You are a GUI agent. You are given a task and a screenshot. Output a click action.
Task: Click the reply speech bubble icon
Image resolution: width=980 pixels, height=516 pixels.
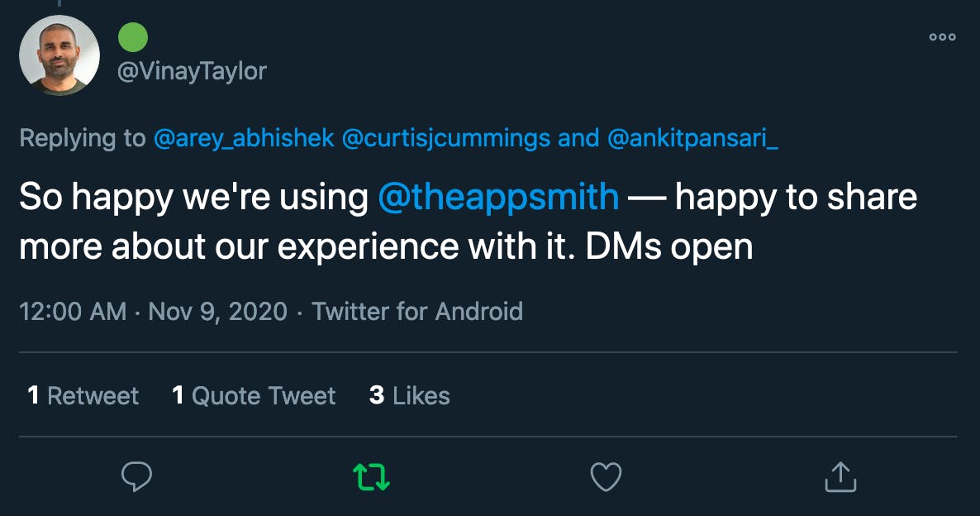136,476
